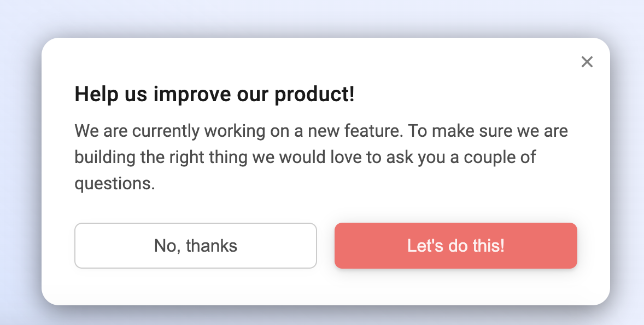Click empty white space below the dialog buttons

pos(325,287)
